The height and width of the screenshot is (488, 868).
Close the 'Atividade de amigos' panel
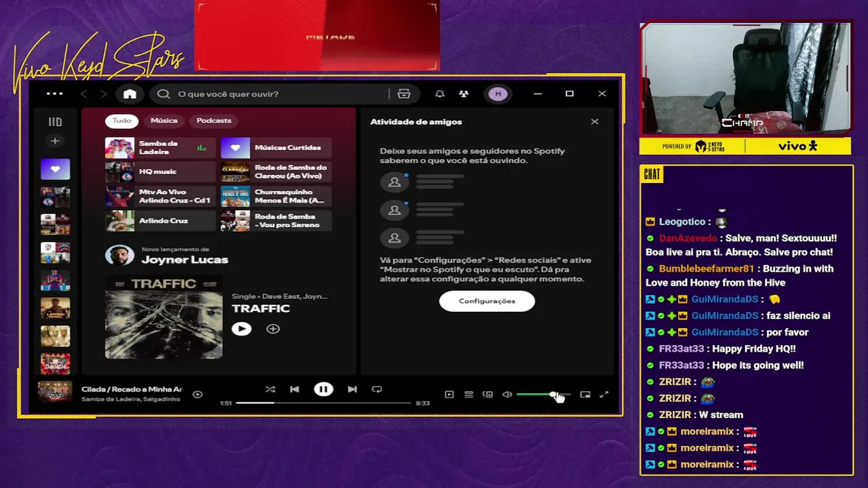(x=595, y=122)
